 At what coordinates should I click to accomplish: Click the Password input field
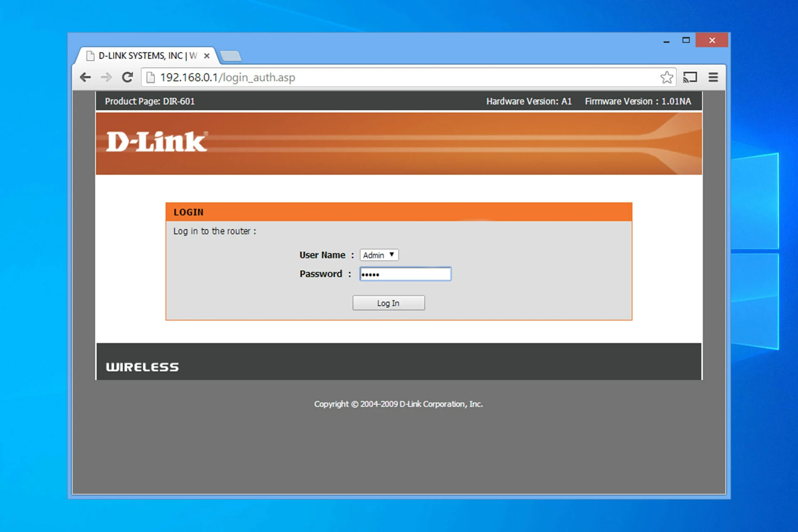tap(405, 274)
